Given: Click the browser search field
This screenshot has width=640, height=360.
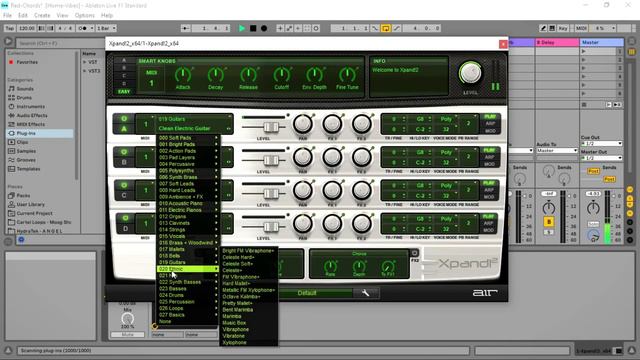Looking at the screenshot, I should (60, 43).
